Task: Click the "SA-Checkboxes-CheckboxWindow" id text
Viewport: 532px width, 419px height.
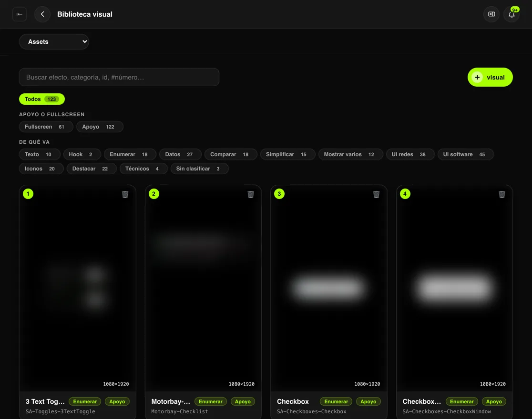Action: point(447,411)
